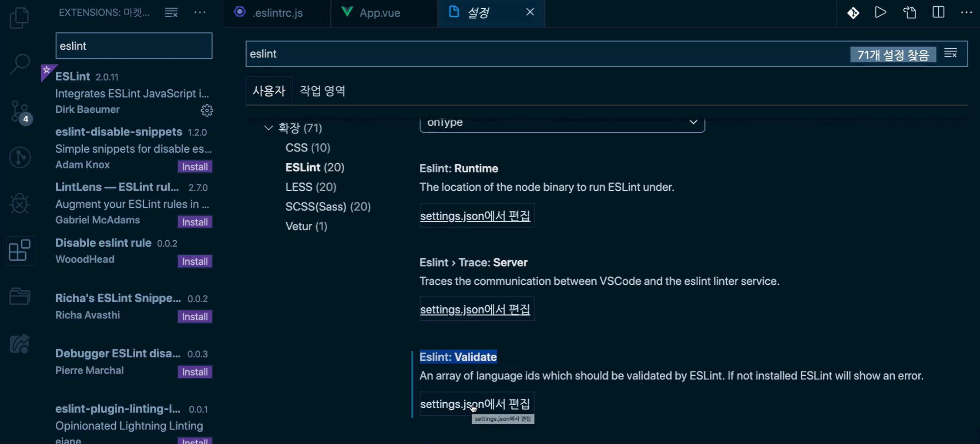Viewport: 980px width, 444px height.
Task: Open the ESLint extension manage gear
Action: pos(207,111)
